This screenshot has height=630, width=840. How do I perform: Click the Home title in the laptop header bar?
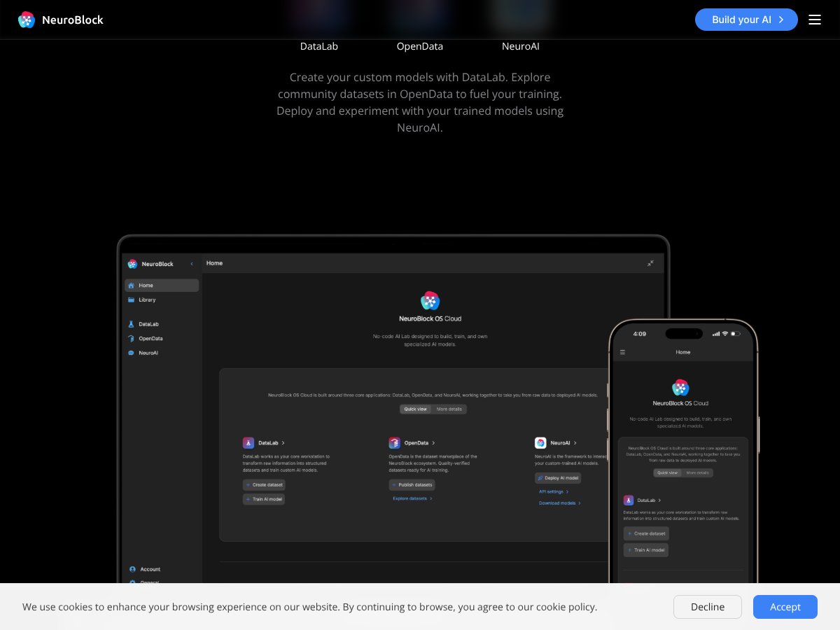pos(214,263)
